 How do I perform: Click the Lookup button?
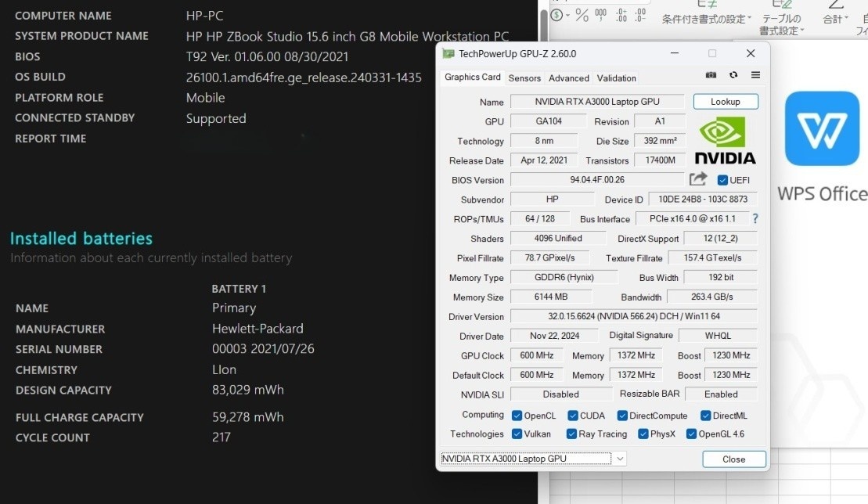point(726,102)
